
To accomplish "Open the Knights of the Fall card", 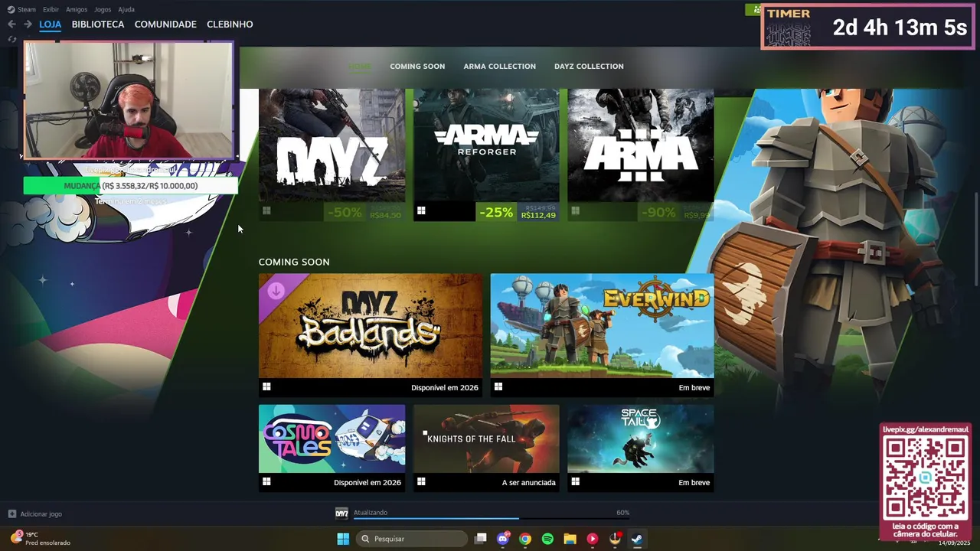I will click(486, 448).
